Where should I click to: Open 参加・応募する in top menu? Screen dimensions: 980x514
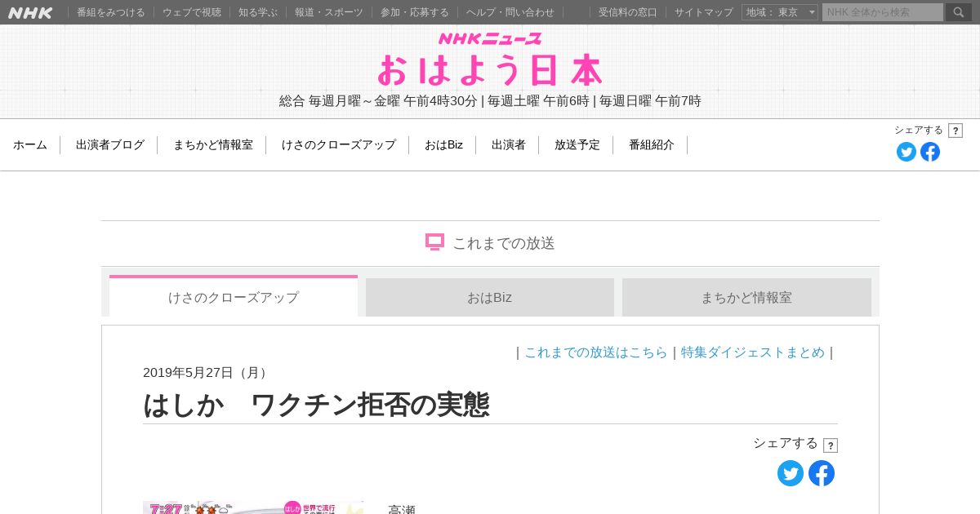coord(415,12)
